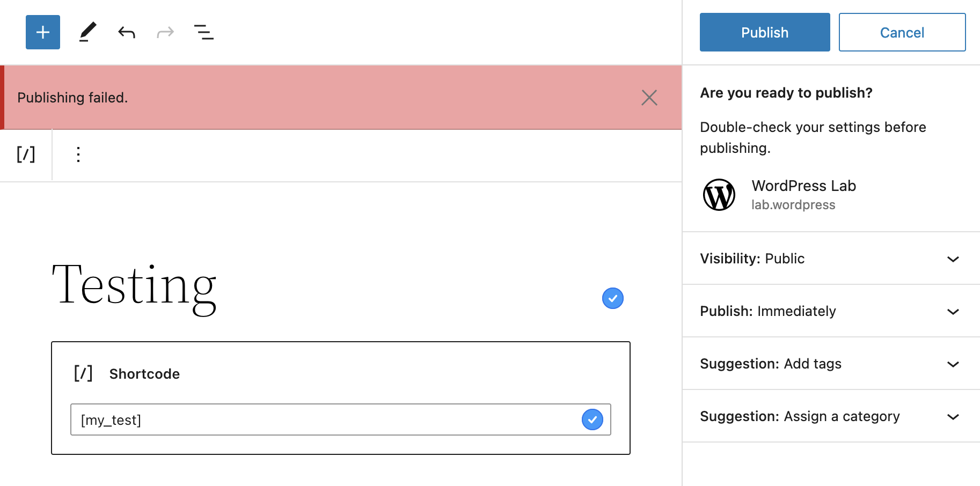
Task: Dismiss the Publishing failed notice
Action: point(649,98)
